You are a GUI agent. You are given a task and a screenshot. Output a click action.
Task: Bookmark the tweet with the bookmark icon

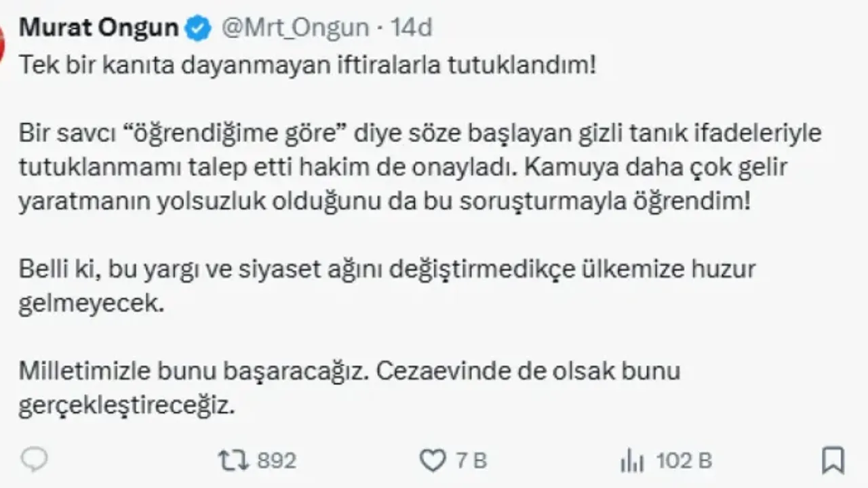[832, 461]
